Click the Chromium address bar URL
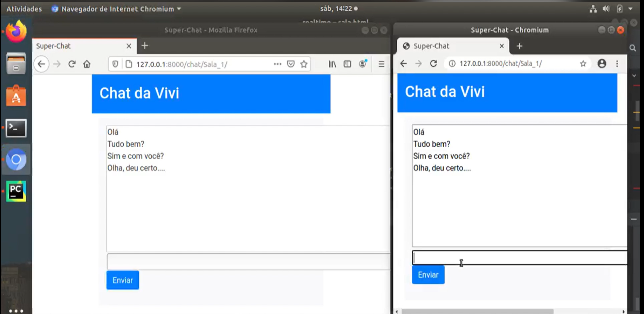 pyautogui.click(x=501, y=64)
